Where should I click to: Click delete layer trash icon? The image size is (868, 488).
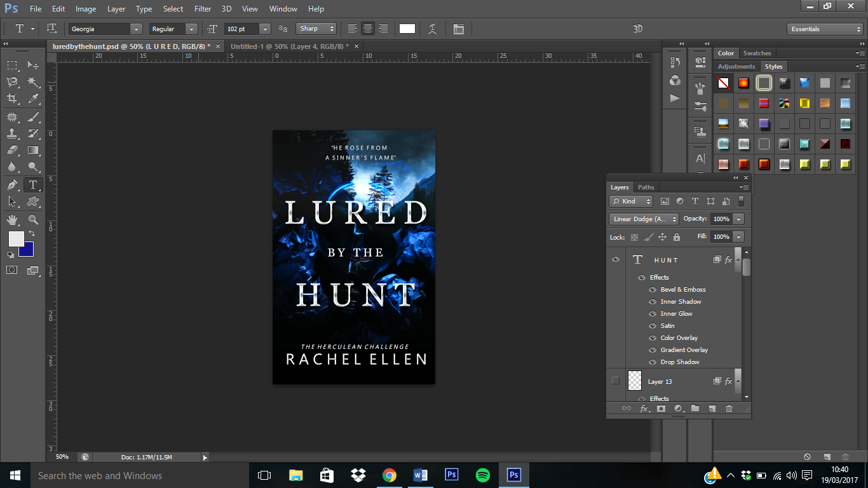click(729, 409)
